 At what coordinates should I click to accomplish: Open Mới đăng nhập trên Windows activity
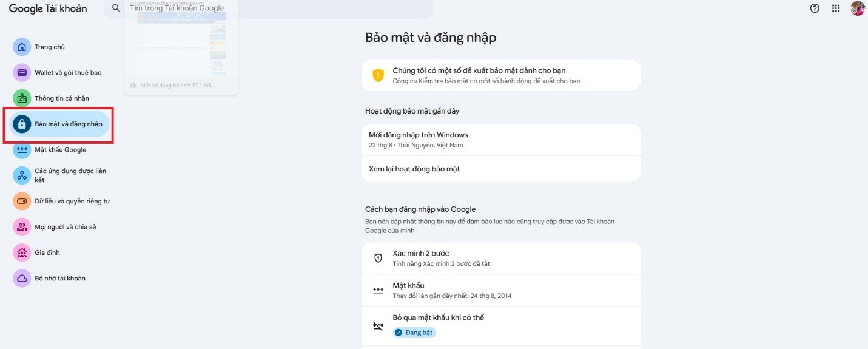click(x=501, y=140)
